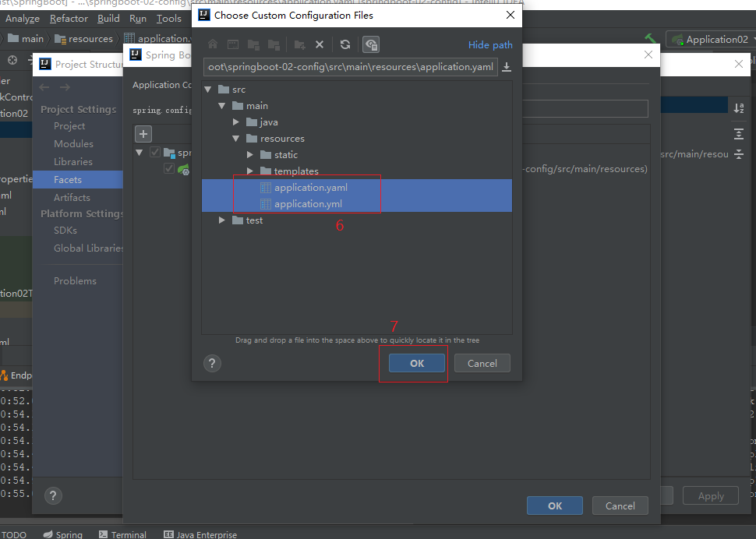Click the plus icon to add configuration file
The image size is (756, 539).
point(143,134)
